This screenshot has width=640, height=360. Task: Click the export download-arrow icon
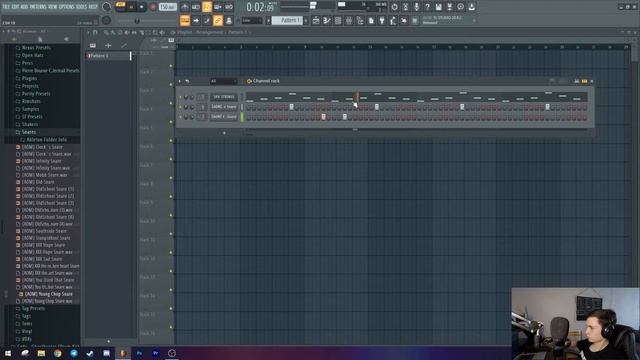click(471, 7)
